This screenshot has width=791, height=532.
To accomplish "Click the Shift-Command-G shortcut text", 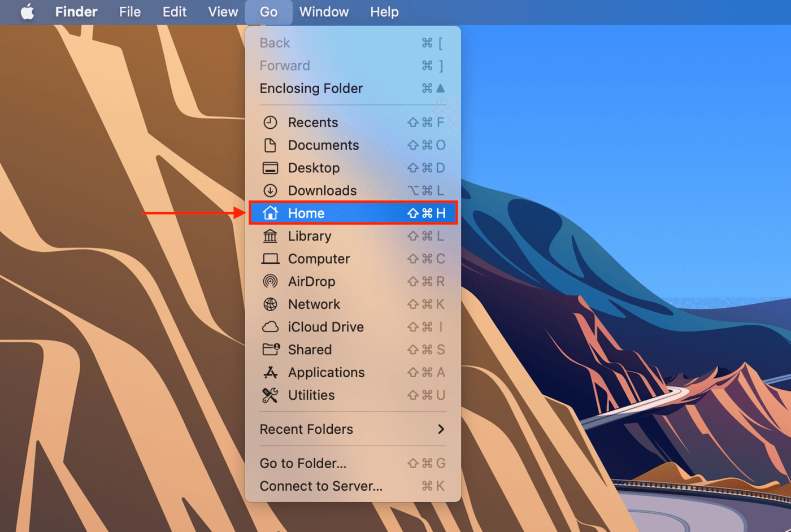I will (x=427, y=463).
